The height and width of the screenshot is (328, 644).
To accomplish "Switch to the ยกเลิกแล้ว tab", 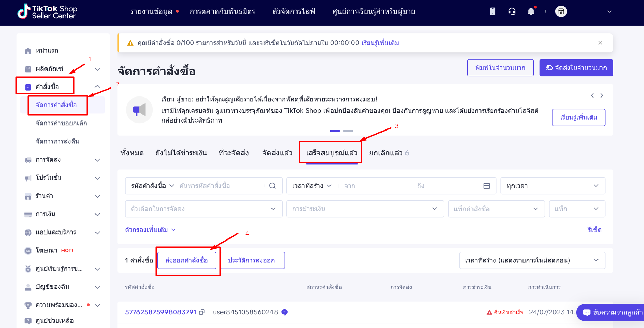I will pos(389,153).
